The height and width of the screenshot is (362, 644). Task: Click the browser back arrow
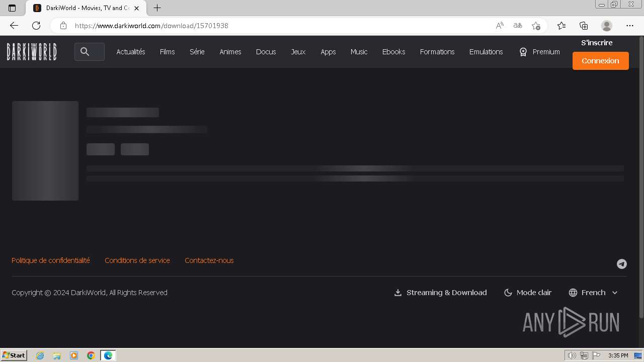[x=14, y=26]
